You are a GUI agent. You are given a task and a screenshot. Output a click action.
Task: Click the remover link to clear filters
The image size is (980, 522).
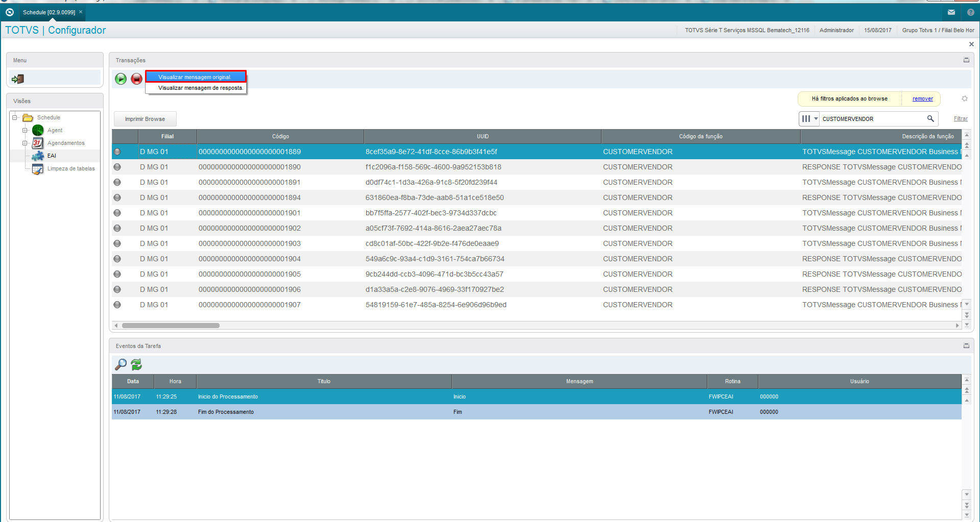pyautogui.click(x=922, y=98)
